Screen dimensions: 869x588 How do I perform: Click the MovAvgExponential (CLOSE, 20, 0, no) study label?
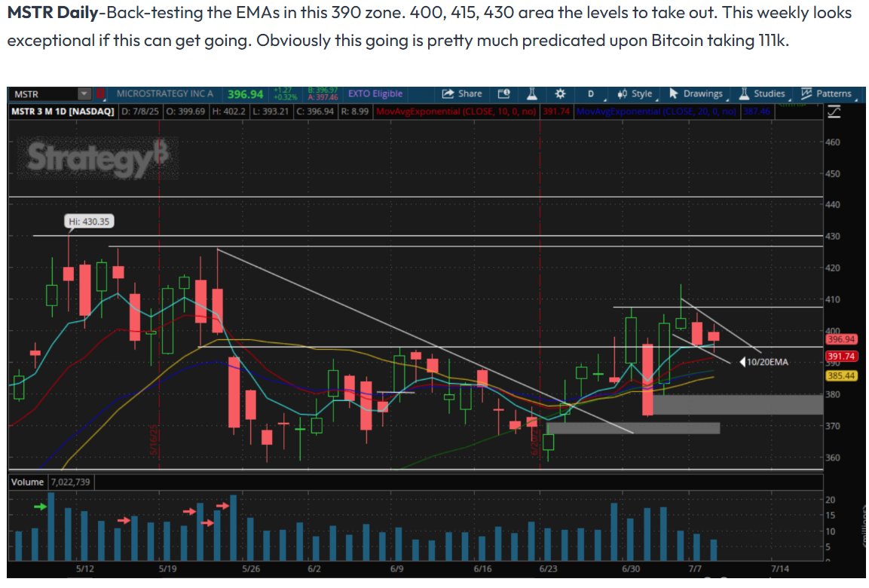656,112
